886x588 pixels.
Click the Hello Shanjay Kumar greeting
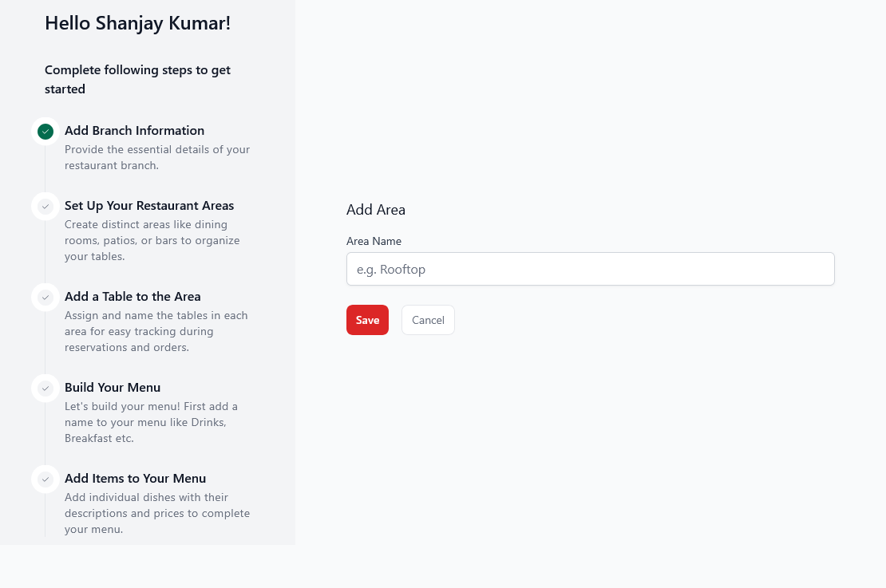[x=137, y=23]
